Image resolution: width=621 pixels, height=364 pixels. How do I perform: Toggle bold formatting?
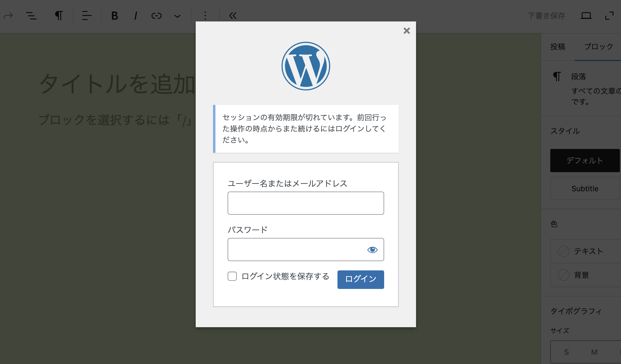click(115, 16)
